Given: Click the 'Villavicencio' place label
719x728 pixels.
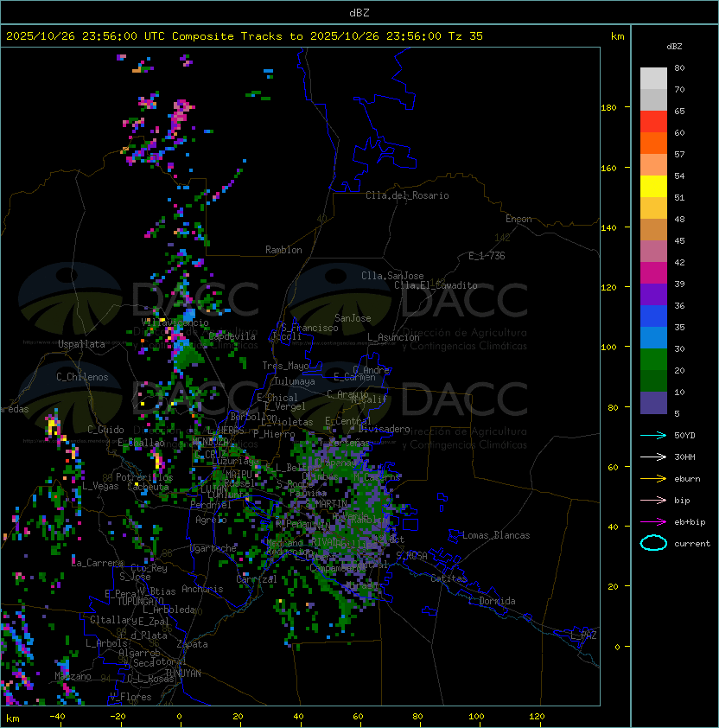Looking at the screenshot, I should point(175,322).
